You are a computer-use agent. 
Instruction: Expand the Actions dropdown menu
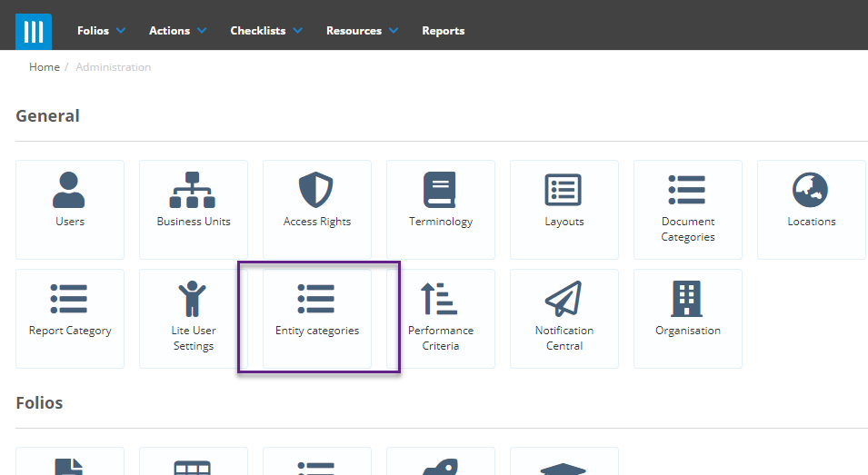point(178,30)
